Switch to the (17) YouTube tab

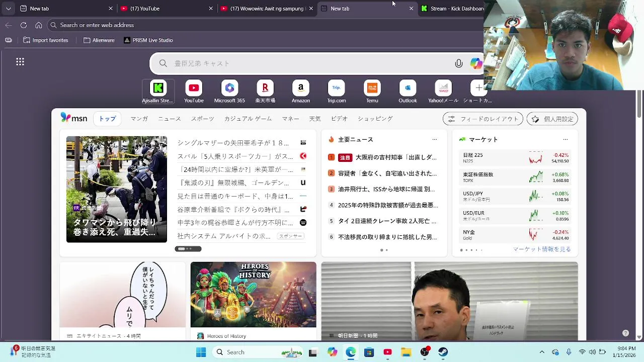166,9
